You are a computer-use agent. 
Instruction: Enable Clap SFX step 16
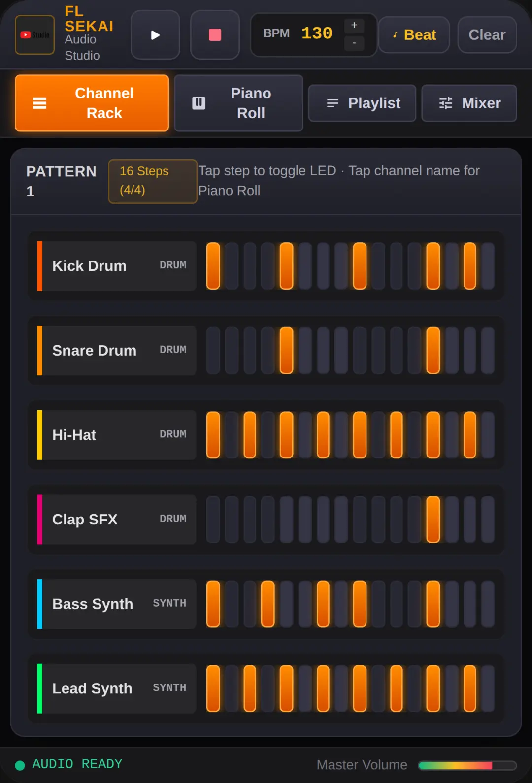[x=488, y=520]
